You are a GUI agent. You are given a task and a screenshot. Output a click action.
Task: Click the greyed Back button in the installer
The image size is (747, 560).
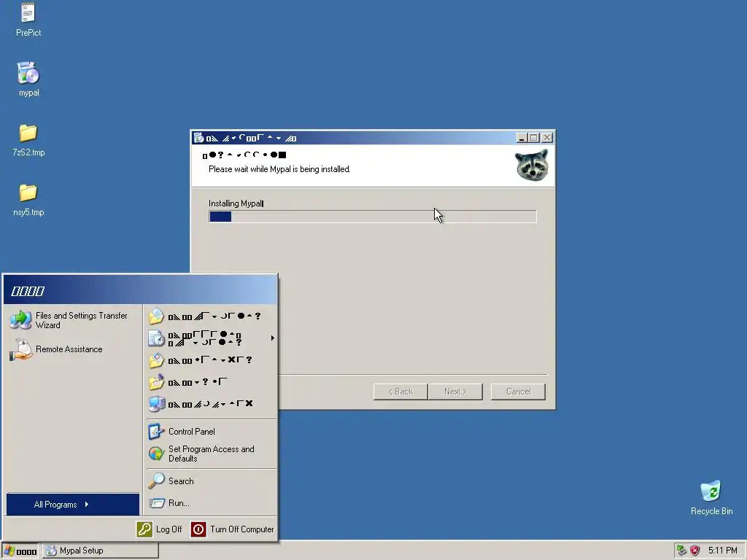coord(400,392)
